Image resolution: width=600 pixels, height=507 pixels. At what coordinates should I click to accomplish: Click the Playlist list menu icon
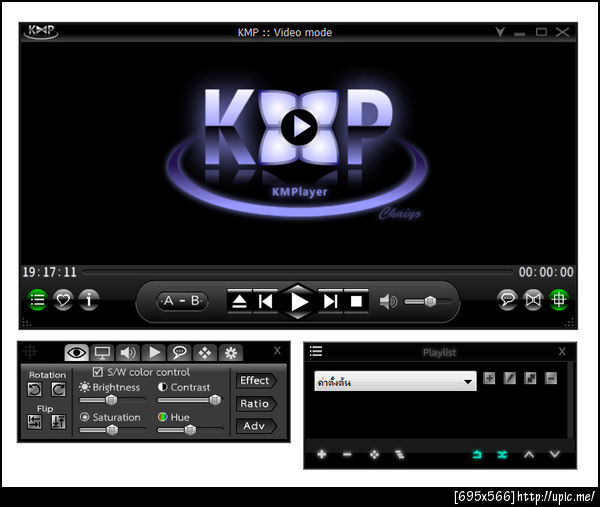pyautogui.click(x=316, y=351)
